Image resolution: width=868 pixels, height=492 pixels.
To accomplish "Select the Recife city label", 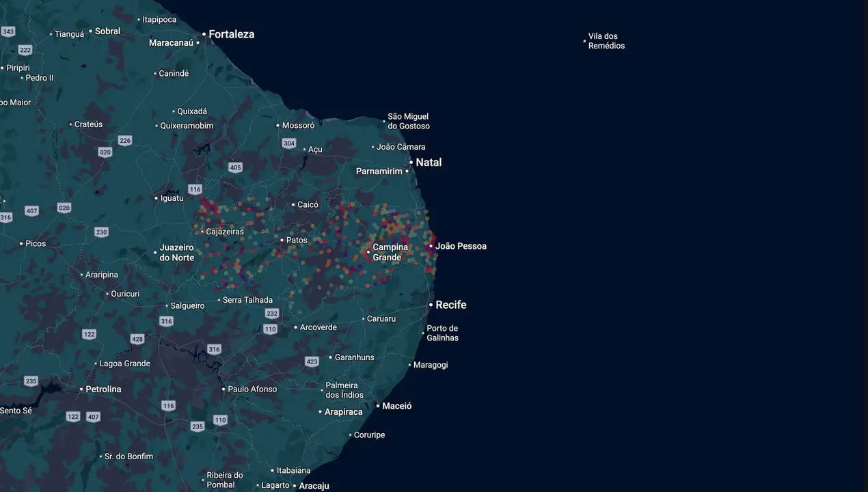I will 451,305.
